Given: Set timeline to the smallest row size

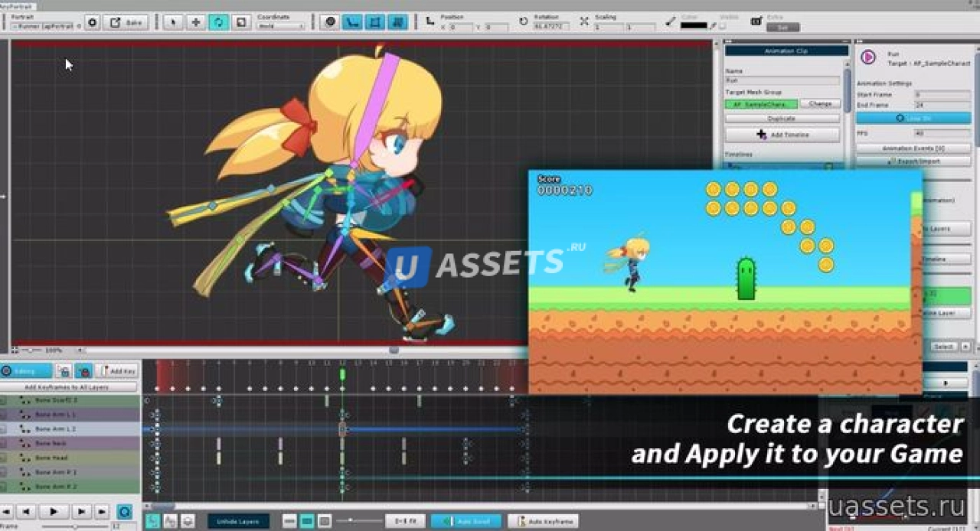Looking at the screenshot, I should tap(289, 521).
